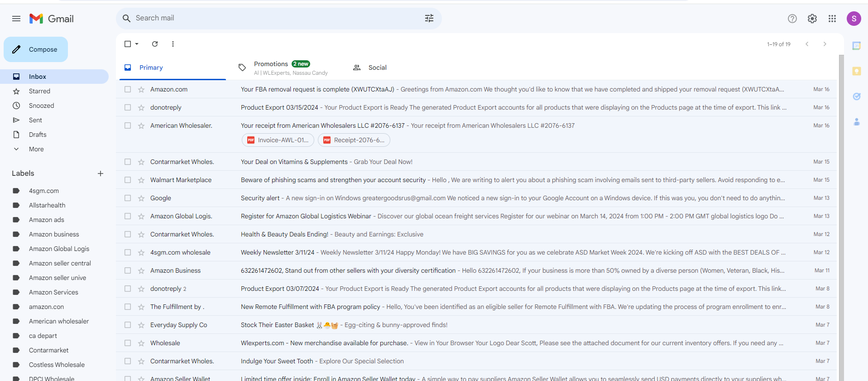Image resolution: width=868 pixels, height=381 pixels.
Task: Tick the select-all checkbox
Action: pos(128,44)
